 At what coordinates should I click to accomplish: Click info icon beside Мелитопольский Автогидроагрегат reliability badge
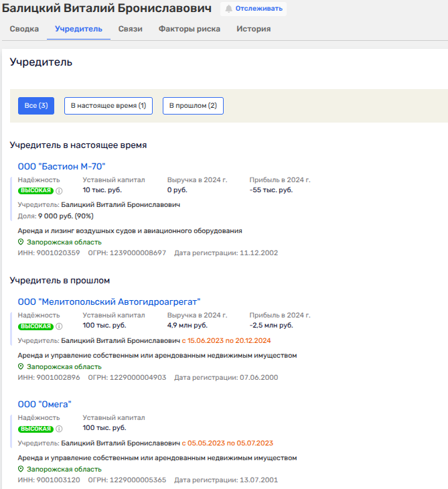pos(59,326)
